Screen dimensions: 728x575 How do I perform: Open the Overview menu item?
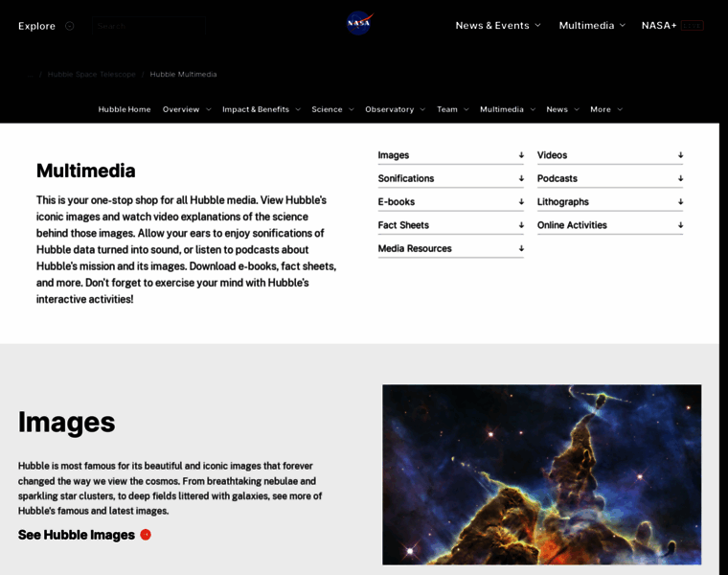click(x=181, y=109)
